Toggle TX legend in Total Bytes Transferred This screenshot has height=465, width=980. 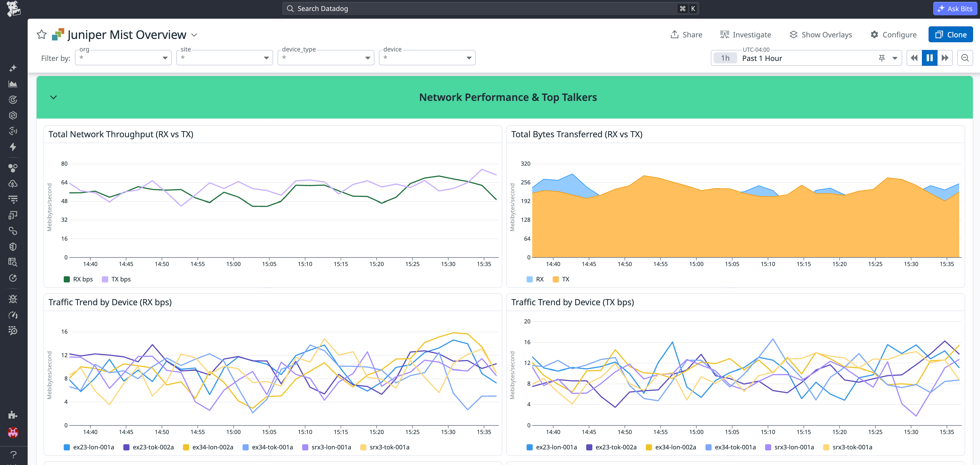[x=561, y=279]
